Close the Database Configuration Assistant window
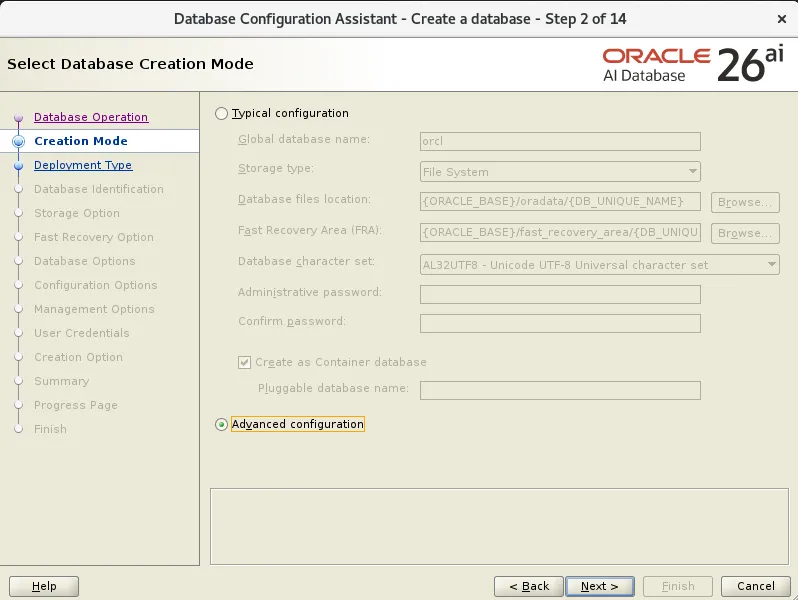Screen dimensions: 798x600 [x=782, y=19]
